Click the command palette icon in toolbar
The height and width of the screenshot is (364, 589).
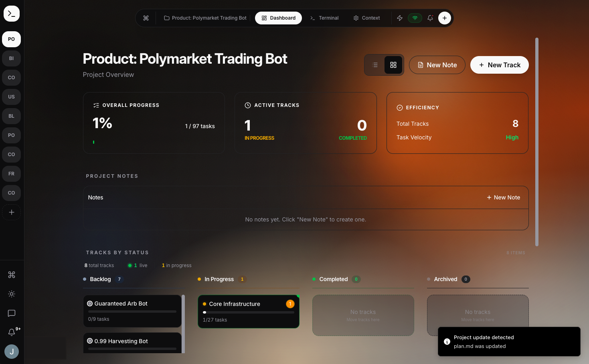(146, 18)
